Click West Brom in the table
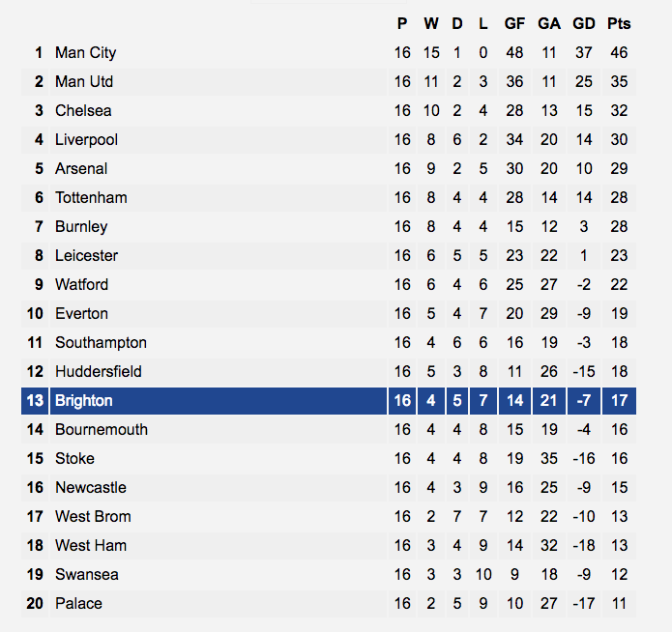The image size is (672, 632). pos(93,516)
